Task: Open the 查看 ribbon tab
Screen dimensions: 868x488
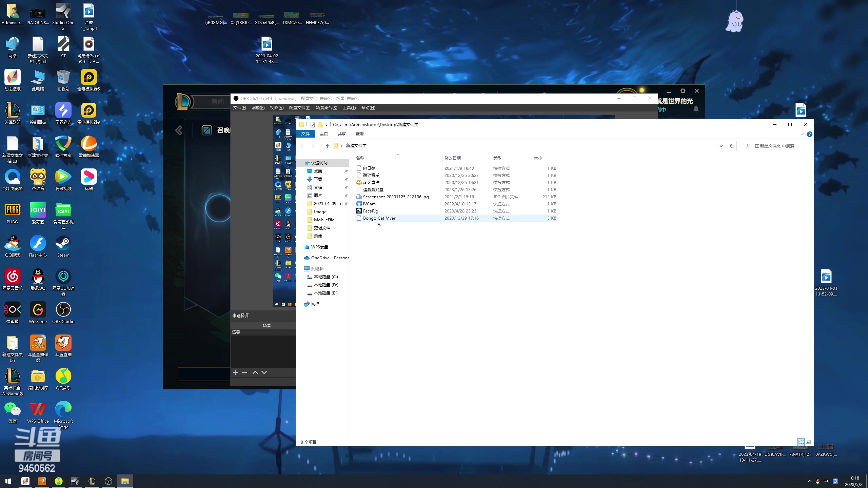Action: [x=359, y=134]
